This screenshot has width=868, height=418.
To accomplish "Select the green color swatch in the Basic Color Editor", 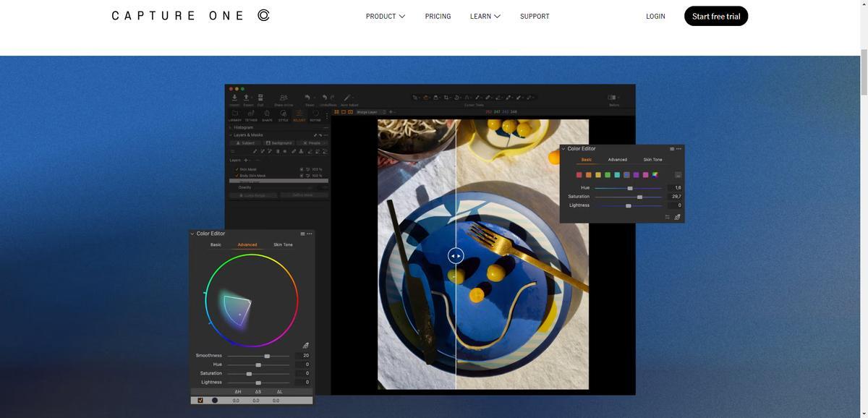I will pos(608,175).
